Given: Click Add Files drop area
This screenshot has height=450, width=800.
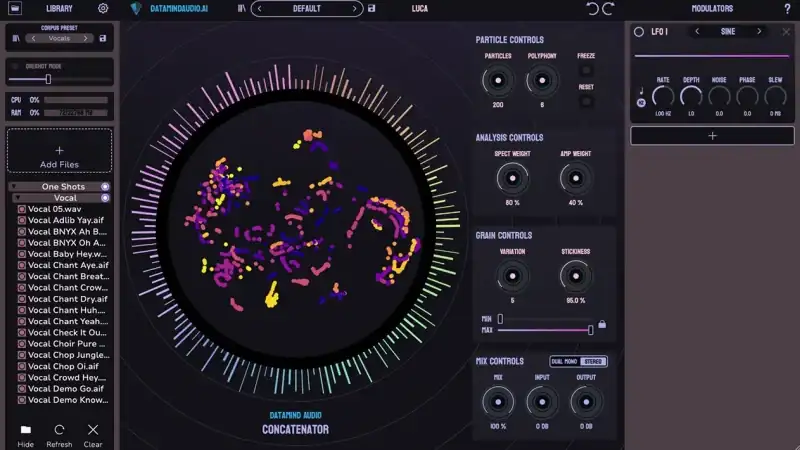Looking at the screenshot, I should click(59, 151).
